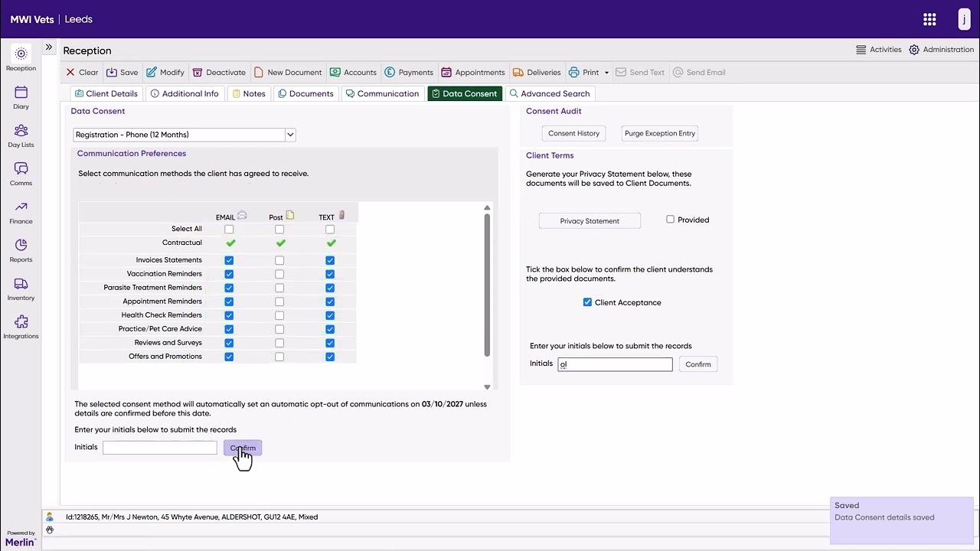Open client Accounts

[x=353, y=73]
